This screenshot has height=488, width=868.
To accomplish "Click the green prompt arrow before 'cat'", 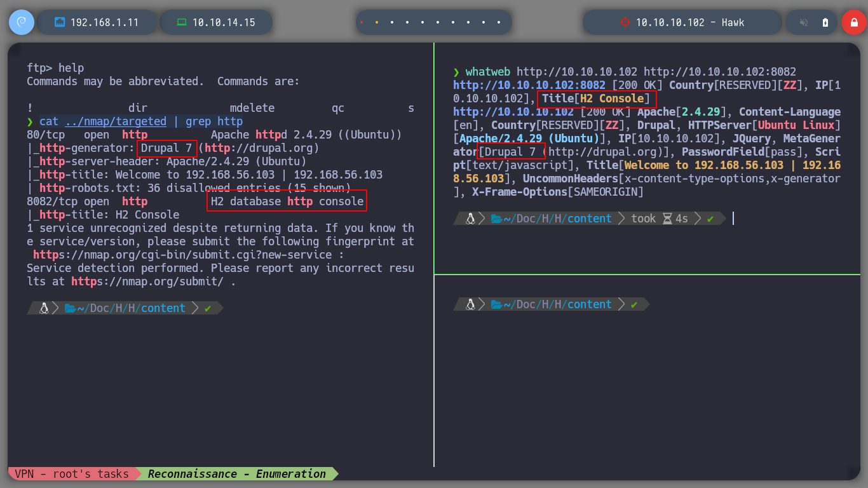I will (x=30, y=121).
